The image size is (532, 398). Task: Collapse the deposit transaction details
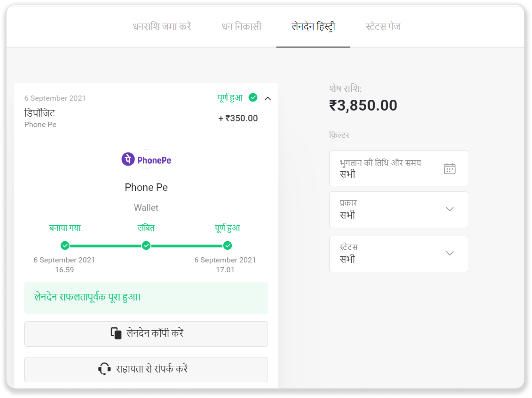(x=268, y=98)
